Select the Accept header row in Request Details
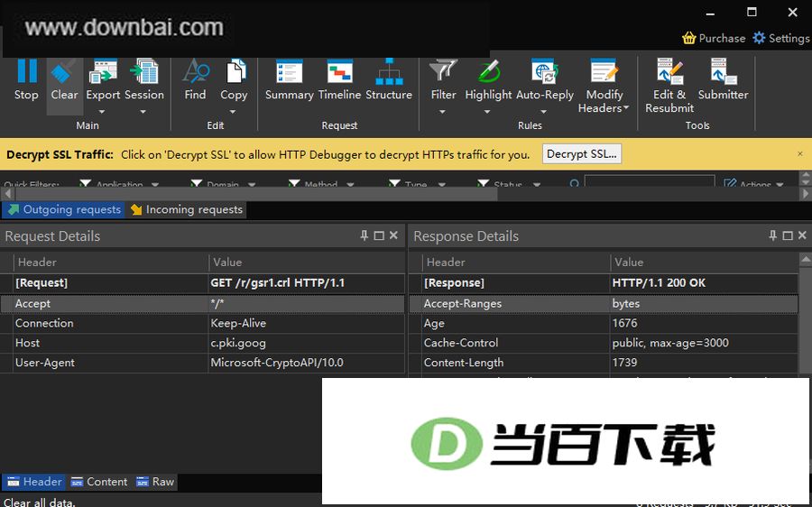This screenshot has height=507, width=812. pos(202,303)
